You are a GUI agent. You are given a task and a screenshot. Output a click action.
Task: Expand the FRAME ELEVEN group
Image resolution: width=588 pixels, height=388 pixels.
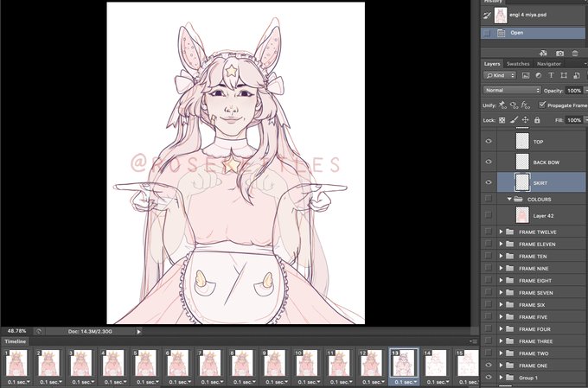pos(501,244)
